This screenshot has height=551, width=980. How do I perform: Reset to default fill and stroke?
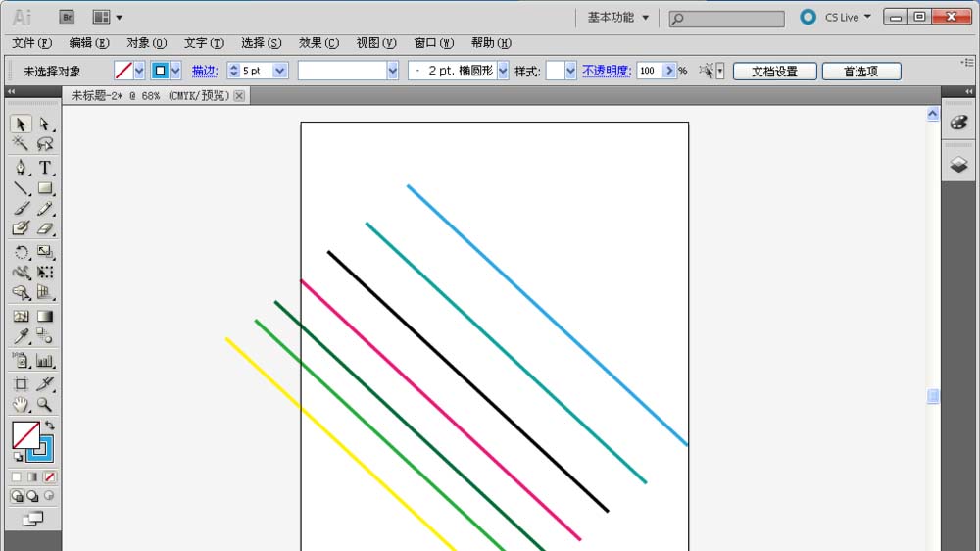pos(18,457)
